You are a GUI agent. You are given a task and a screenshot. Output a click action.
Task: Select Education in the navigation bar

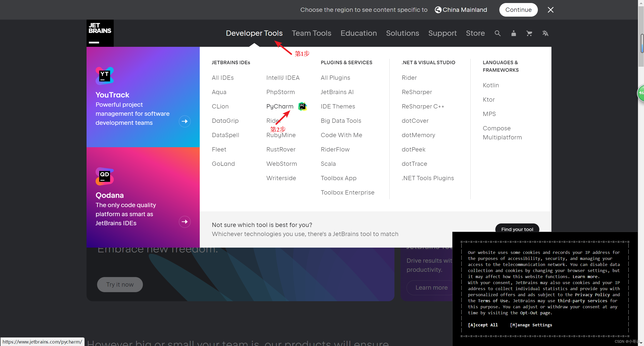click(358, 33)
